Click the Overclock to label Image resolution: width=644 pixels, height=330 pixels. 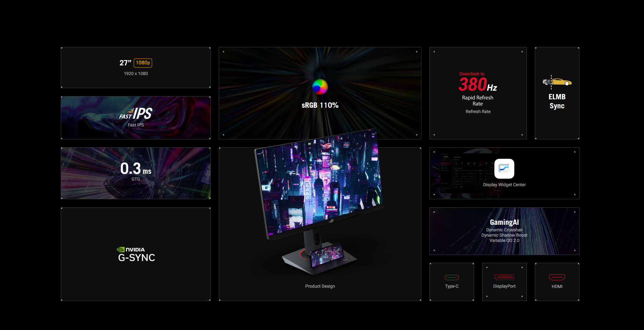472,74
